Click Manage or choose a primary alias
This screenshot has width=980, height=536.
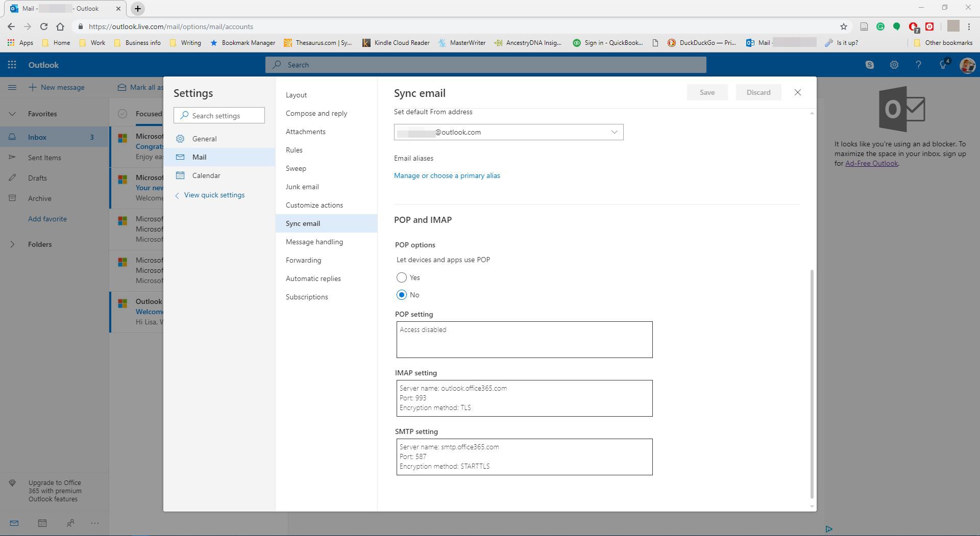click(447, 175)
